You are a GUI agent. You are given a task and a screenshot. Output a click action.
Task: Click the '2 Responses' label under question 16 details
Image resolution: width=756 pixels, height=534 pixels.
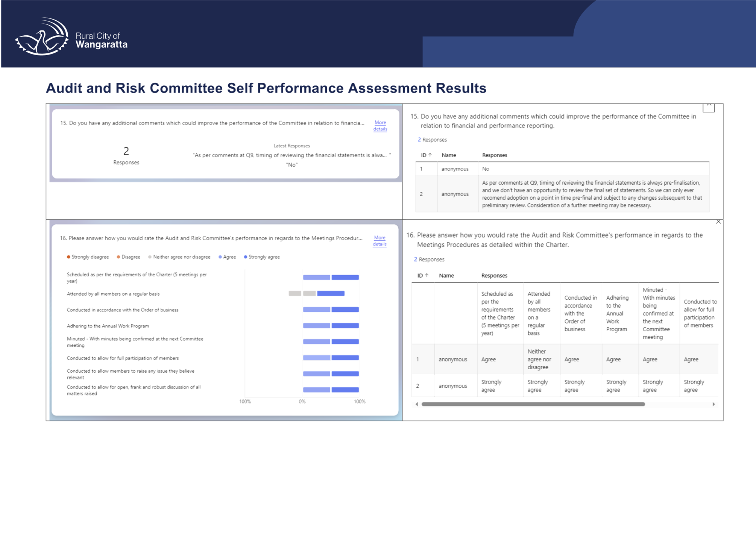(x=429, y=259)
